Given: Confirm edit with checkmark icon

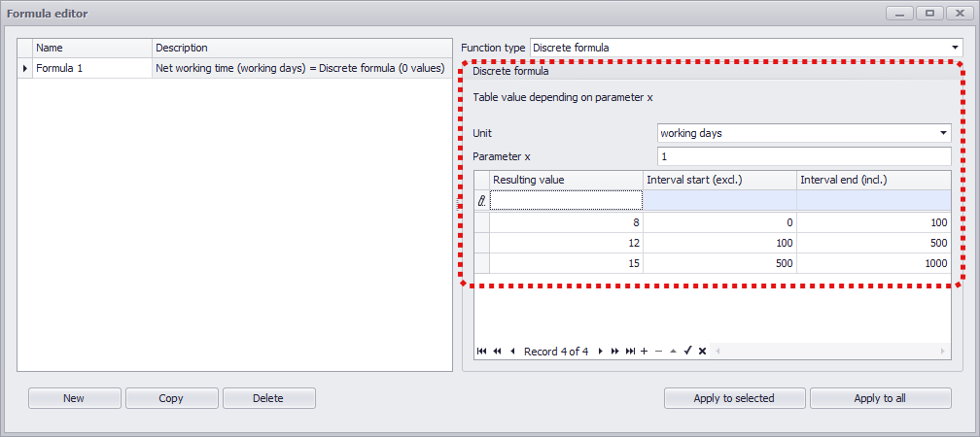Looking at the screenshot, I should tap(687, 352).
